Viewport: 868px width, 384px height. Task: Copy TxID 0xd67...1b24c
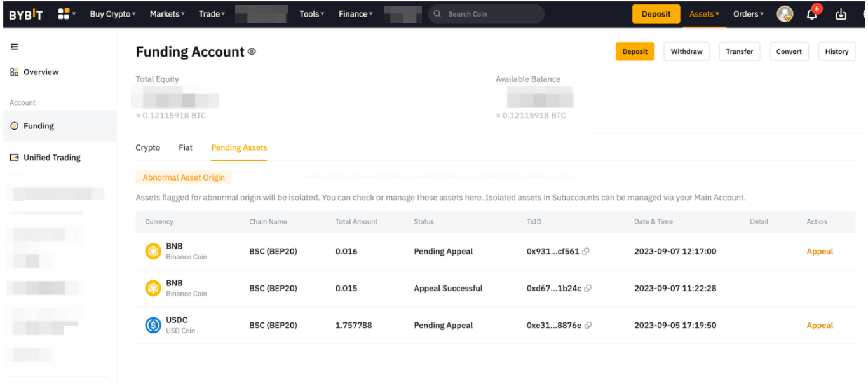588,288
